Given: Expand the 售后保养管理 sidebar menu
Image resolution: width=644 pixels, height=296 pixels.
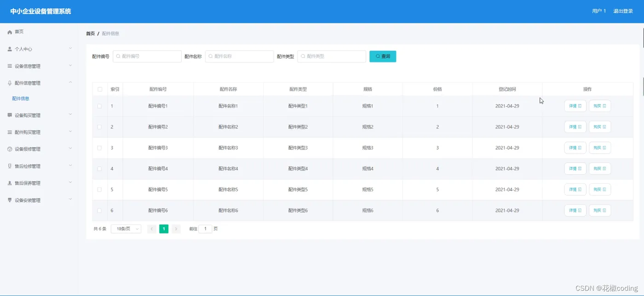Looking at the screenshot, I should point(39,183).
